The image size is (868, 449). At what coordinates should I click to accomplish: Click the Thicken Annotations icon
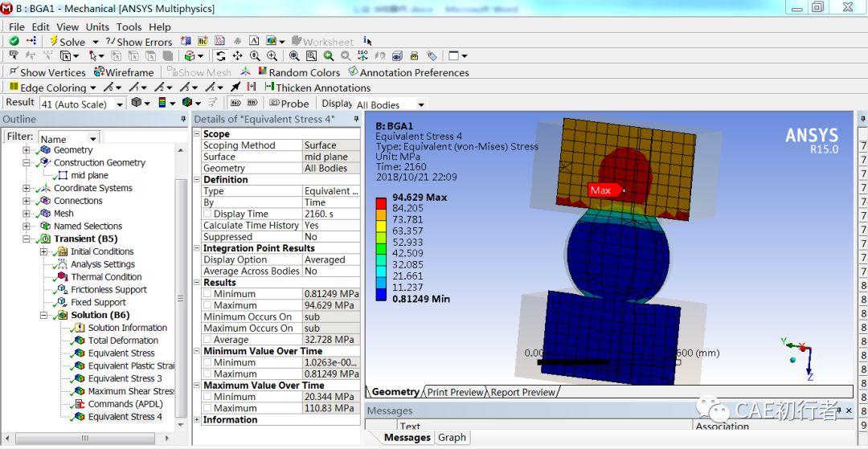(x=269, y=87)
